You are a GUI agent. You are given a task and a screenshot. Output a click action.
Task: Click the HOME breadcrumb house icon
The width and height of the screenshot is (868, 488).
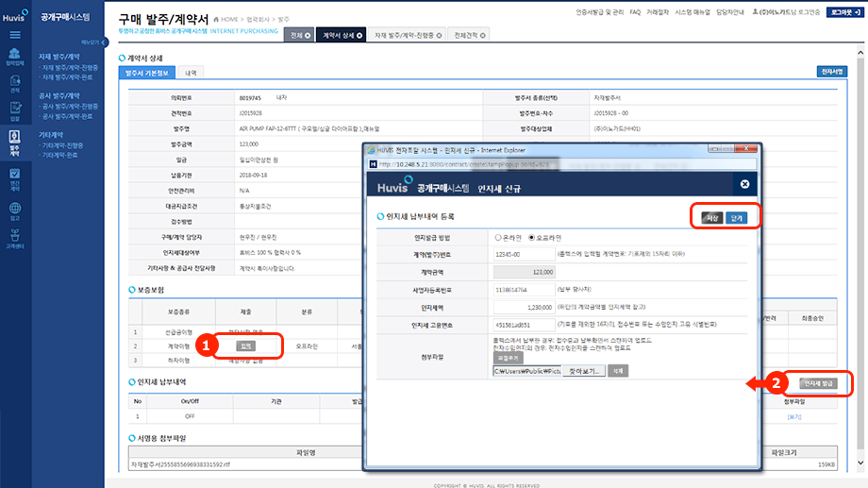216,20
